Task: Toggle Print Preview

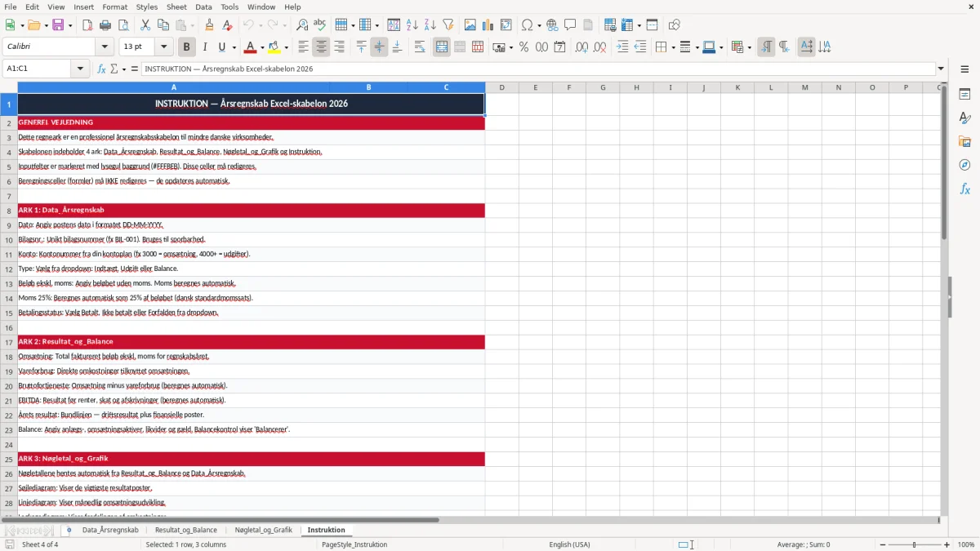Action: click(x=122, y=25)
